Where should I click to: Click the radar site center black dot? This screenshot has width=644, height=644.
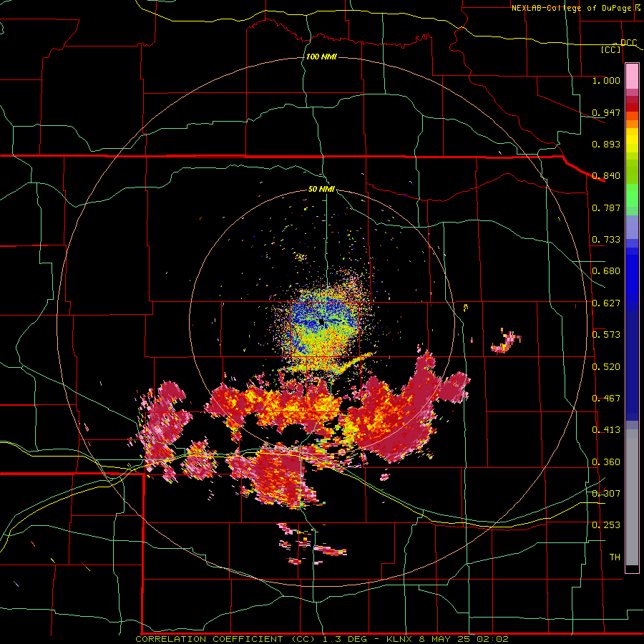tap(322, 321)
